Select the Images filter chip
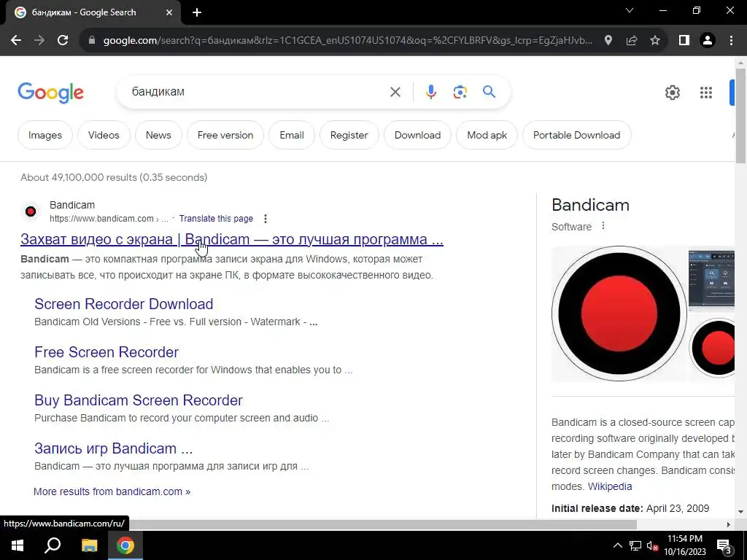The image size is (747, 560). (x=44, y=135)
